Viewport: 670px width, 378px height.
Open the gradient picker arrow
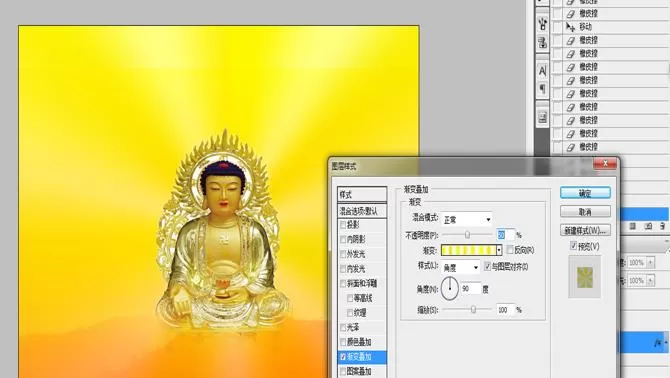tap(499, 250)
